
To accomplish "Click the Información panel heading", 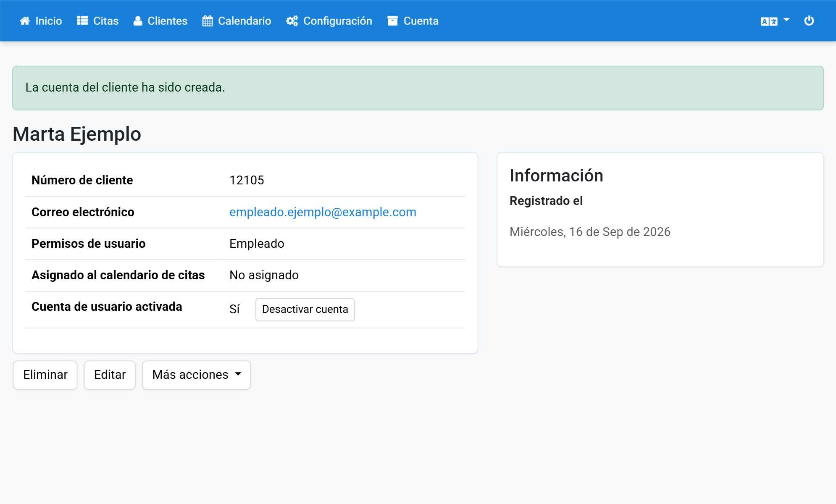I will pos(556,176).
